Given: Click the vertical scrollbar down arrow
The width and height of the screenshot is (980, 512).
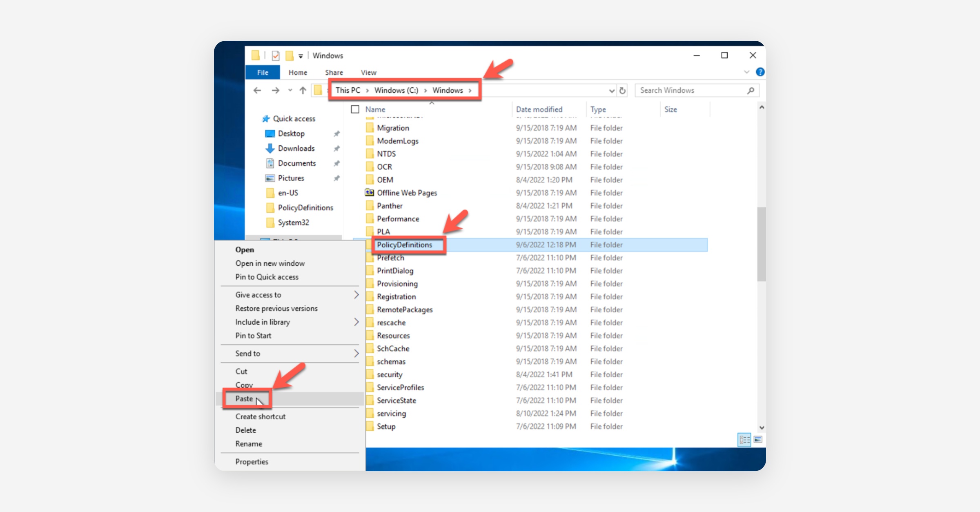Looking at the screenshot, I should click(x=762, y=427).
